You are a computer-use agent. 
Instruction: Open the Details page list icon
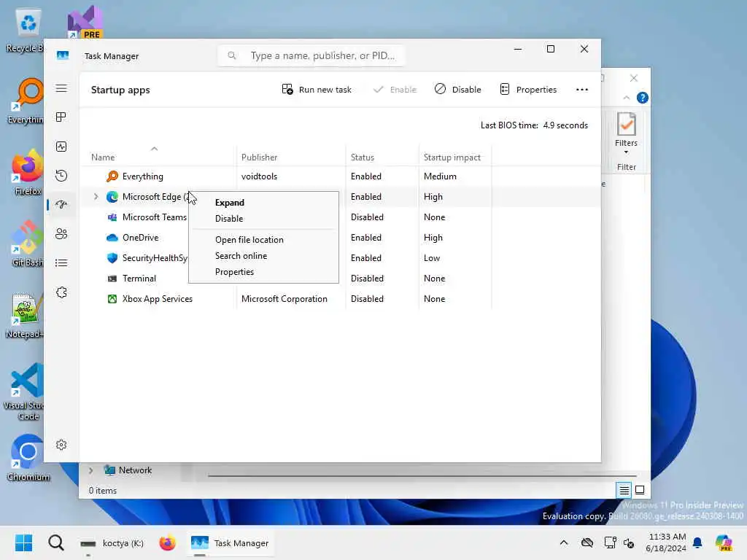tap(61, 262)
